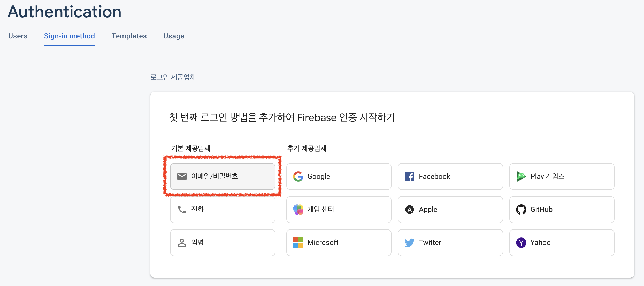Go to the Usage tab
This screenshot has height=286, width=644.
point(174,36)
